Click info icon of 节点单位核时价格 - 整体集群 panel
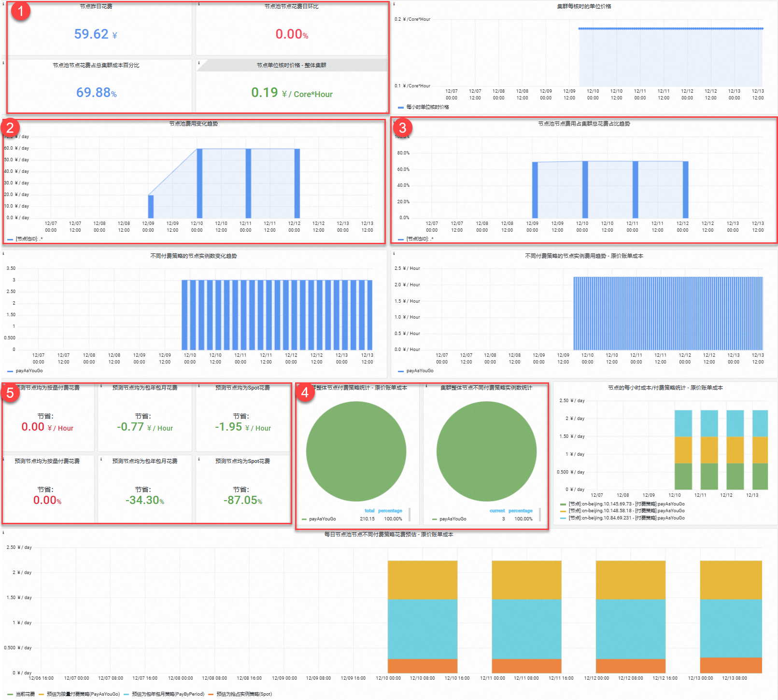 [x=199, y=63]
